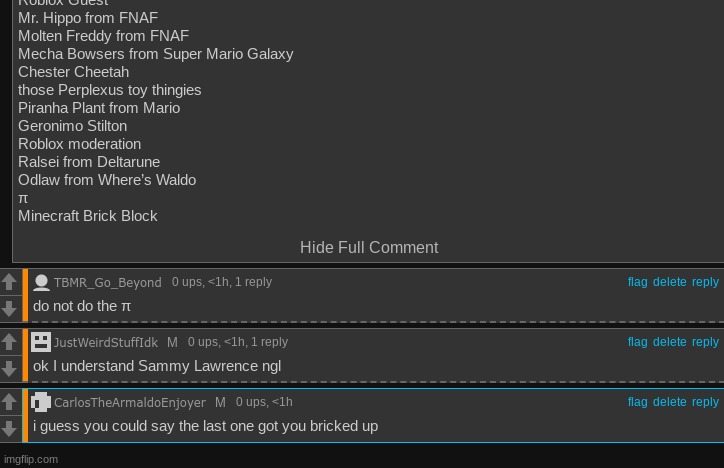Delete TBMR_Go_Beyond's comment

pyautogui.click(x=670, y=282)
